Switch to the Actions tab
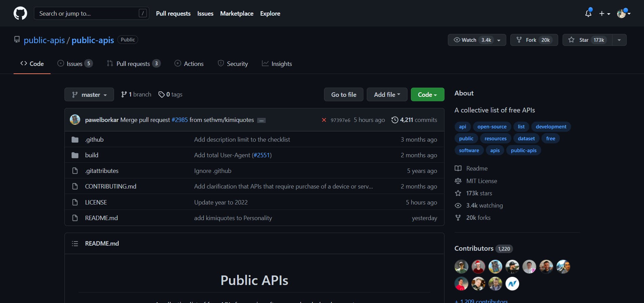Image resolution: width=644 pixels, height=303 pixels. click(189, 64)
